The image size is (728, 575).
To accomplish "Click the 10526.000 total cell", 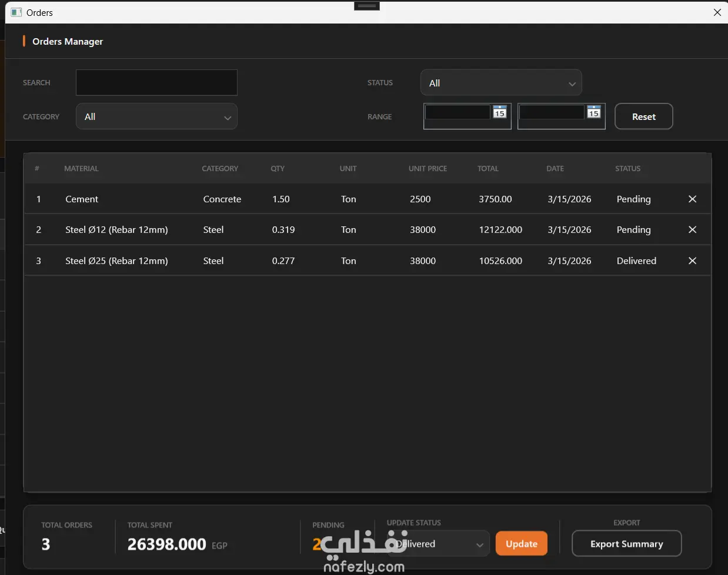I will pos(500,261).
